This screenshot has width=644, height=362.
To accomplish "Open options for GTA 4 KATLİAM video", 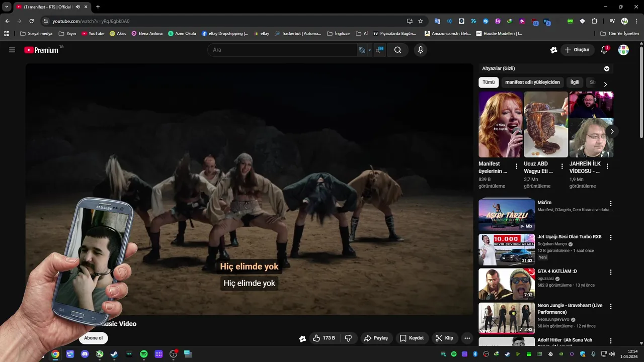I will [611, 272].
